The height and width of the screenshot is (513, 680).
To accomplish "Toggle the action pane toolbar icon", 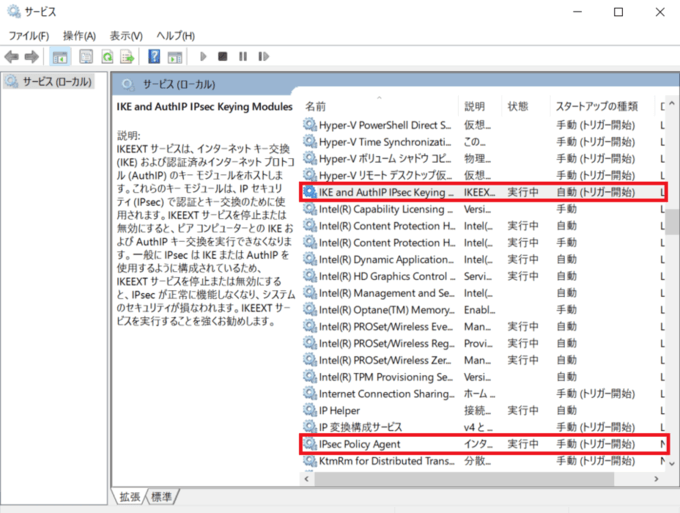I will [175, 57].
